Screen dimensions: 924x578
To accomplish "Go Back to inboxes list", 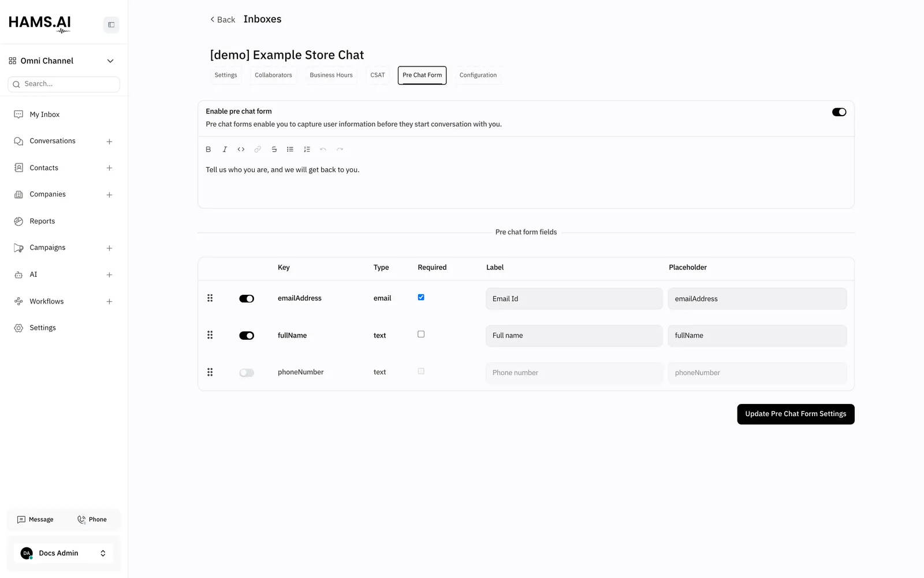I will [222, 20].
